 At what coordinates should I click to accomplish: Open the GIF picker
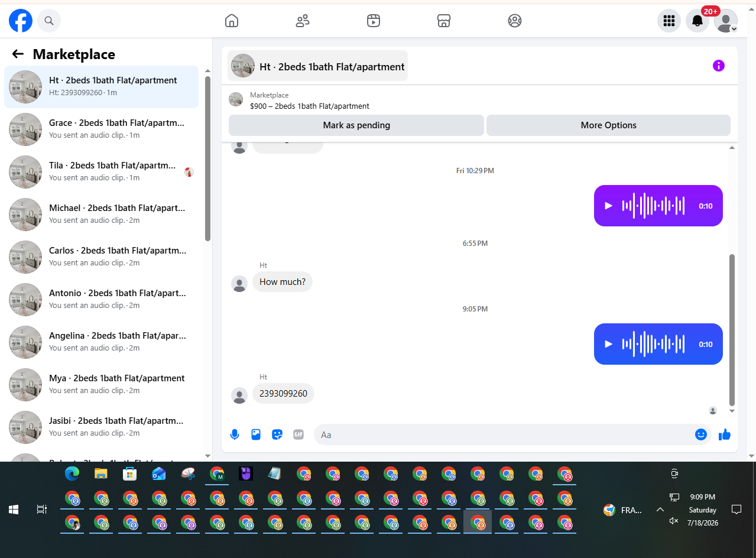[298, 434]
